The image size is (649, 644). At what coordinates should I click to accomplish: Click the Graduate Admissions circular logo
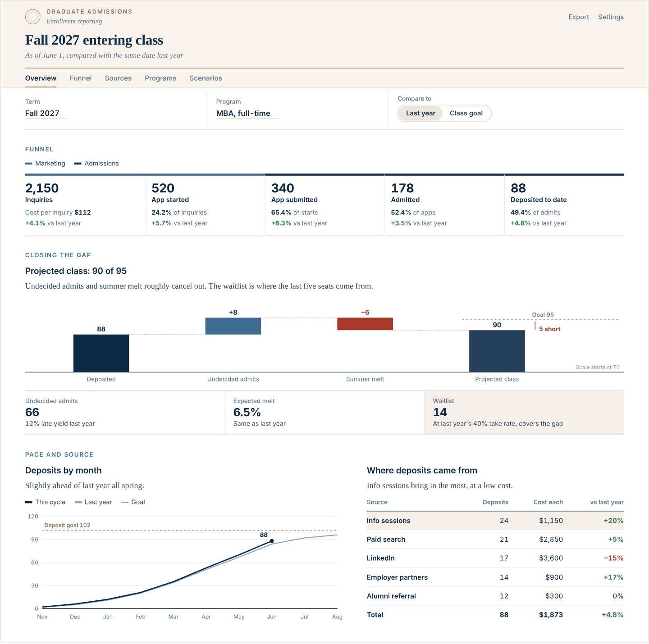33,17
